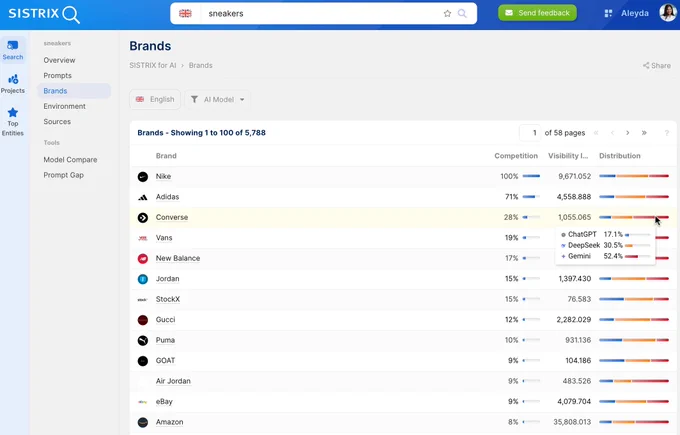
Task: Click the SISTRIX for AI breadcrumb
Action: point(153,65)
